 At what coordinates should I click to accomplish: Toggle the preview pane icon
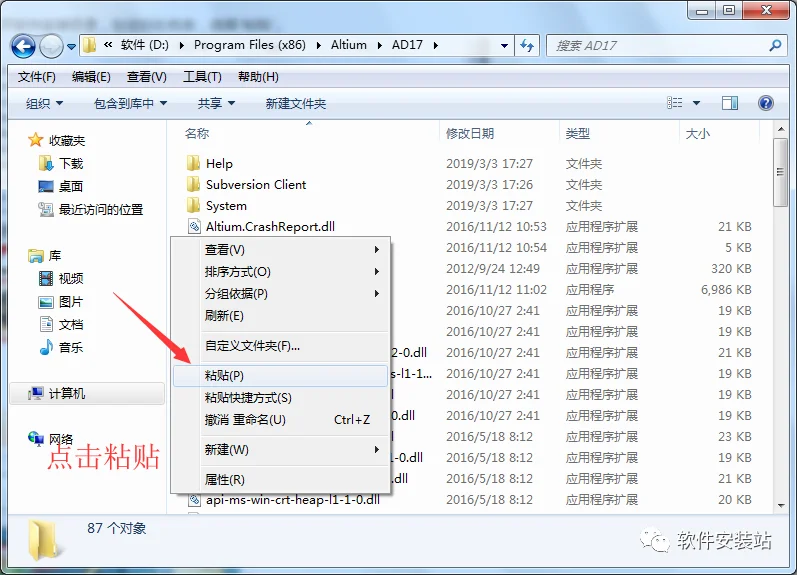[730, 103]
